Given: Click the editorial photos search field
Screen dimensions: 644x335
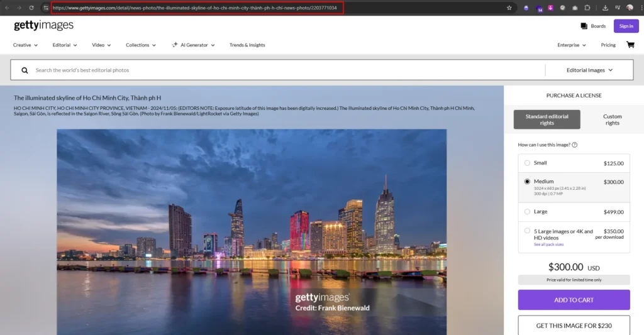Looking at the screenshot, I should pyautogui.click(x=283, y=70).
